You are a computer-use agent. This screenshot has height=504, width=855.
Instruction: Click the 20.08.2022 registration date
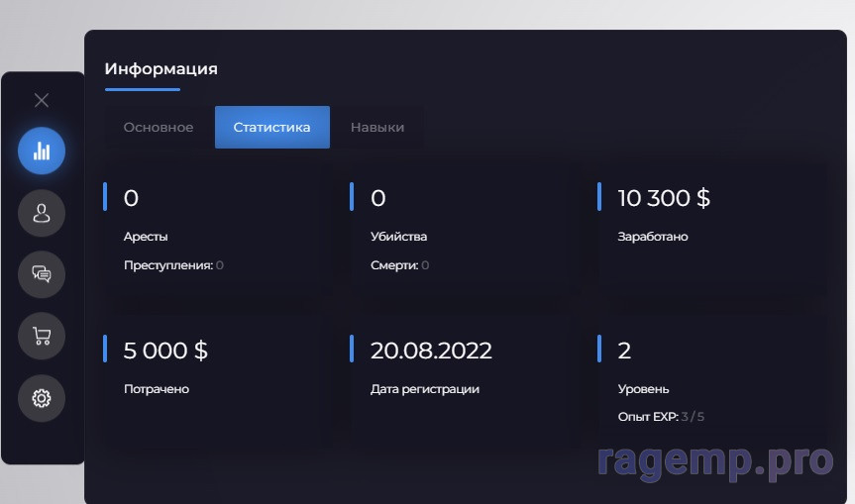431,351
